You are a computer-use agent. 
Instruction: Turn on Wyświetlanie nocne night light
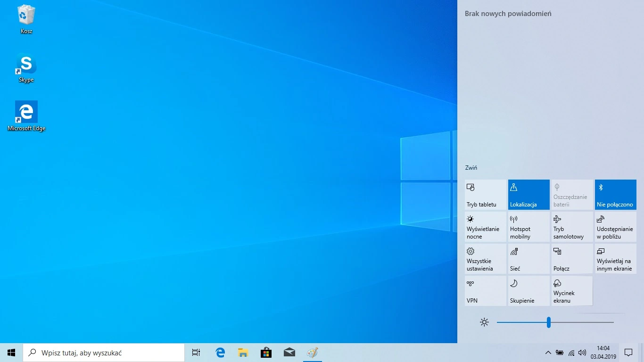(x=485, y=227)
